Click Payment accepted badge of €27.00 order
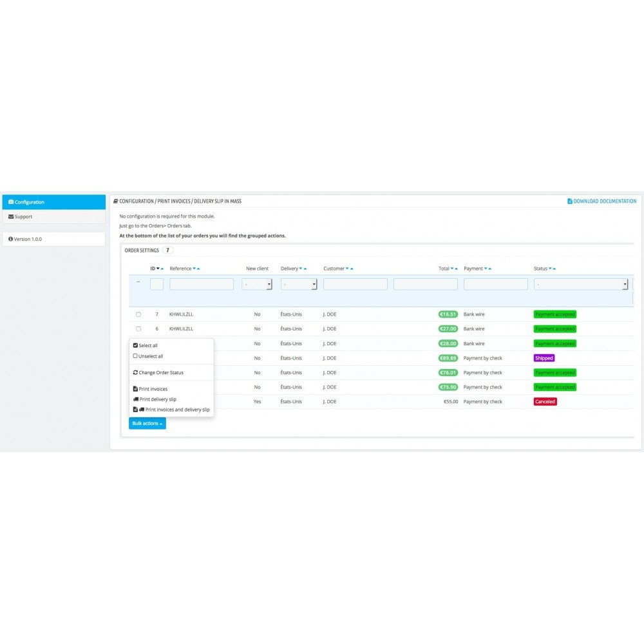Image resolution: width=644 pixels, height=644 pixels. pyautogui.click(x=555, y=329)
